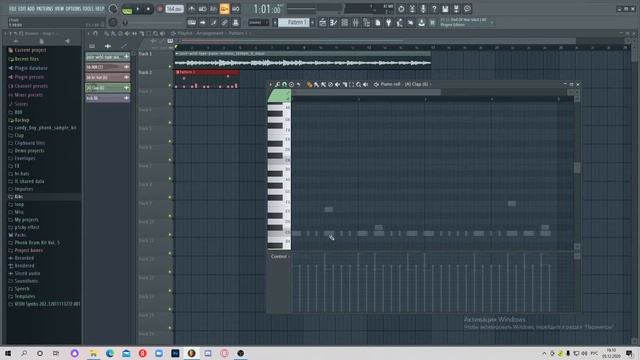Open the Piano roll menu arrow
This screenshot has height=360, width=640.
click(x=271, y=84)
